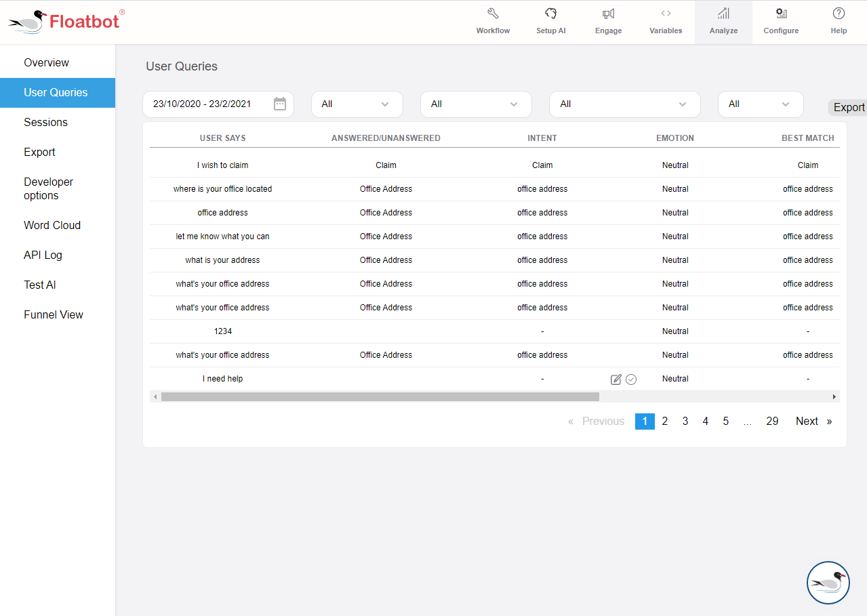Click the checkmark circle icon in 'I need help' row
Image resolution: width=867 pixels, height=616 pixels.
coord(631,379)
